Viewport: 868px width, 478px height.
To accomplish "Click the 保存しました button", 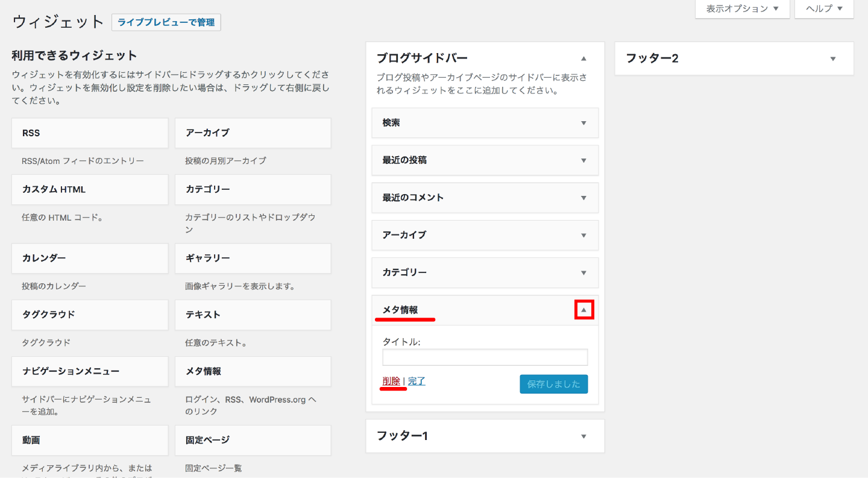I will click(x=553, y=384).
